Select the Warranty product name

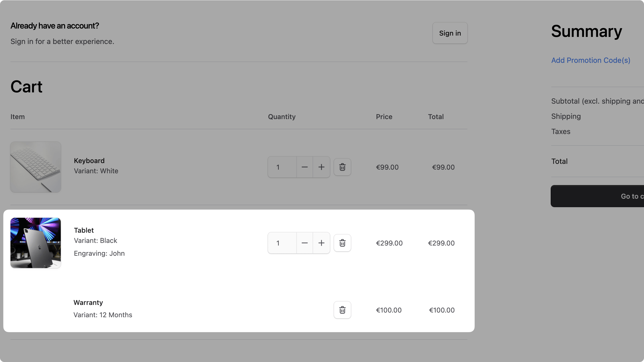(x=88, y=302)
